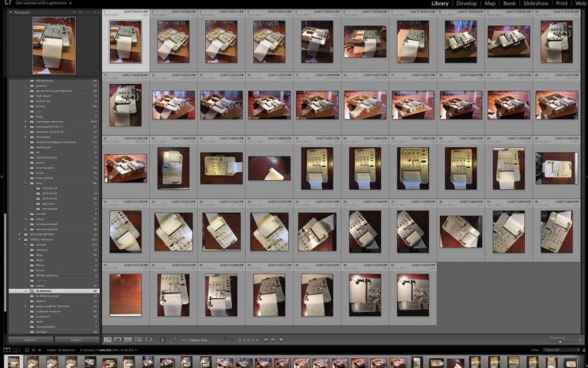Click the filmstrip grid shortcut icon
Screen dimensions: 588x368
point(27,350)
